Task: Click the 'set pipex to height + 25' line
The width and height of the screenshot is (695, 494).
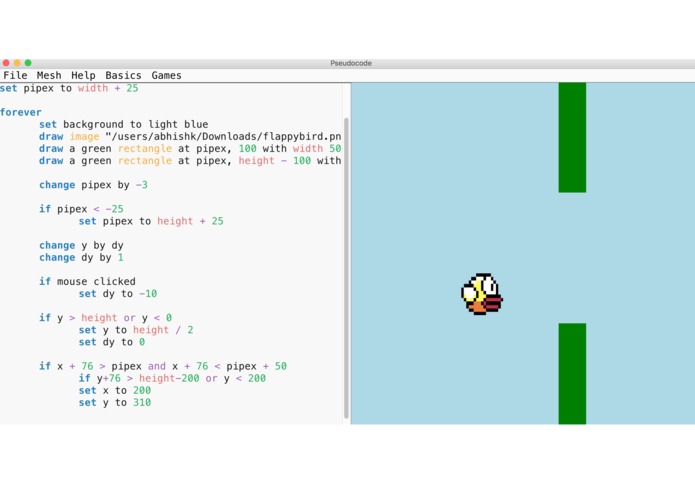Action: pyautogui.click(x=151, y=221)
